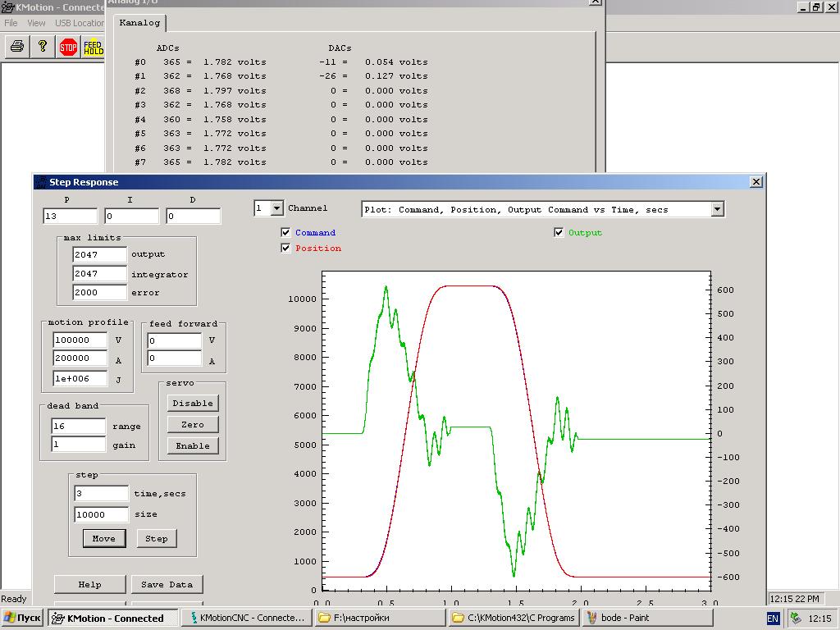Open the View menu
This screenshot has width=840, height=630.
36,23
